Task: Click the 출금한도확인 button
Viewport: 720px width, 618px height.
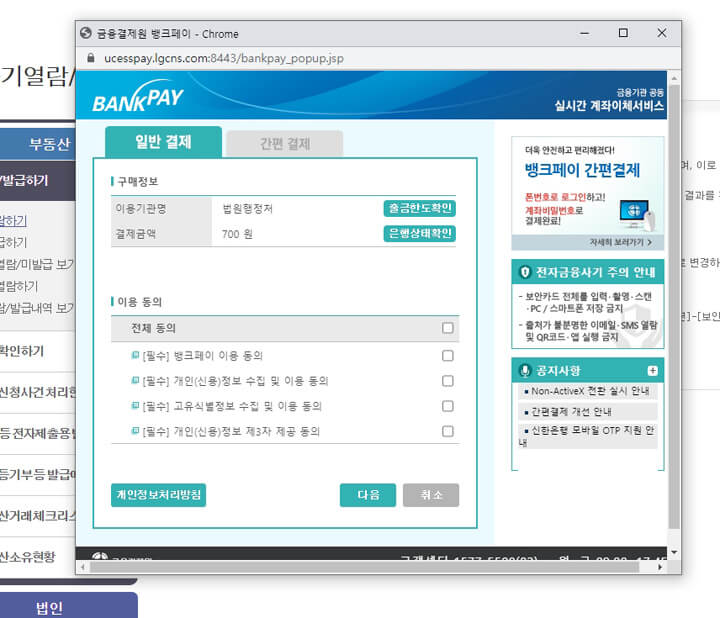Action: [420, 208]
